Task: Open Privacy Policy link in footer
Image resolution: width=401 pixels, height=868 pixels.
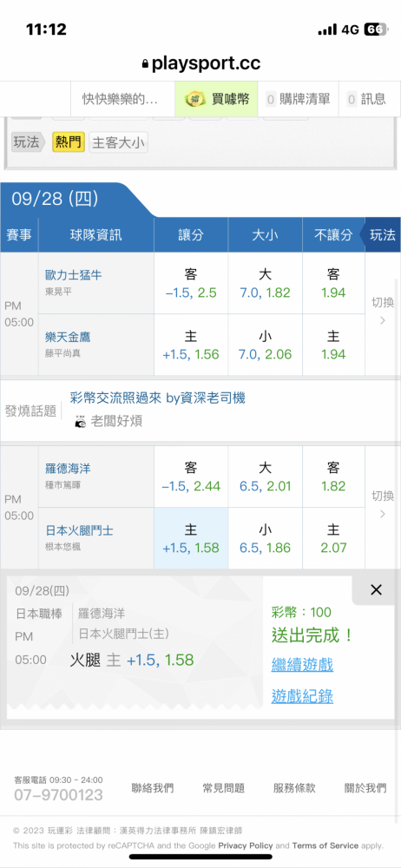Action: (246, 845)
